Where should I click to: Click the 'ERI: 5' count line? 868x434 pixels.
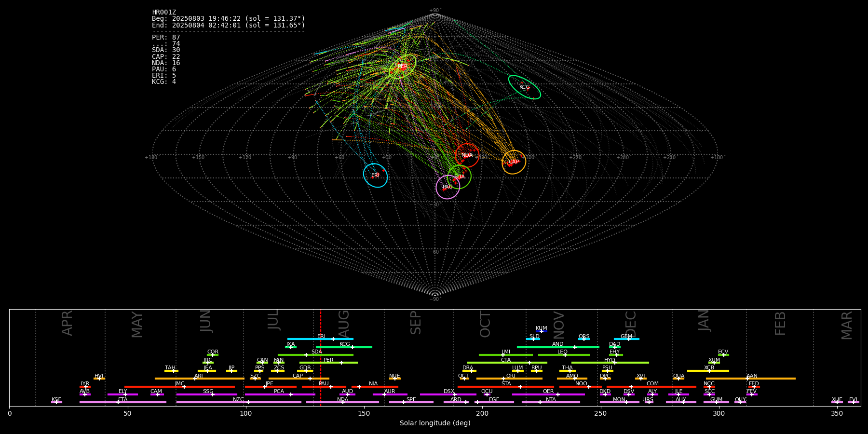[164, 75]
